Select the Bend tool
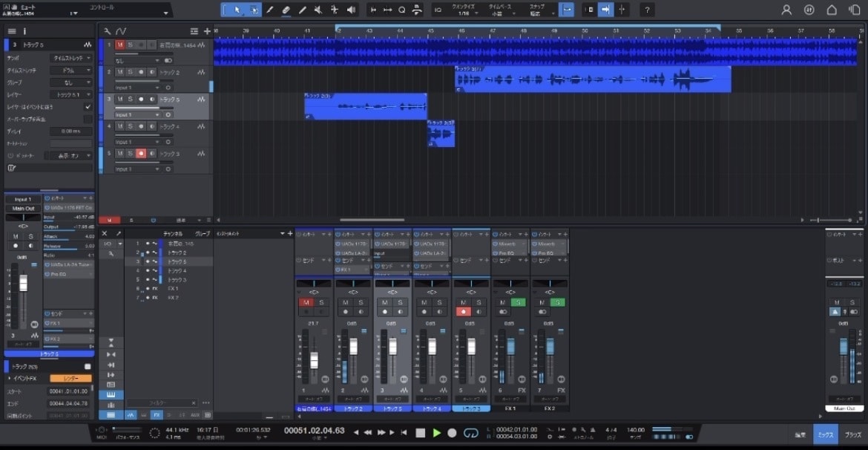The width and height of the screenshot is (868, 450). click(335, 10)
